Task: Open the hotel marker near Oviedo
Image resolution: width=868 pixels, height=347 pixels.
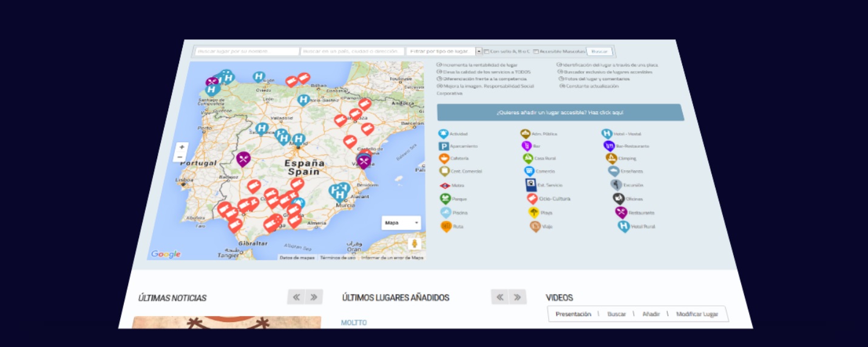Action: [259, 77]
